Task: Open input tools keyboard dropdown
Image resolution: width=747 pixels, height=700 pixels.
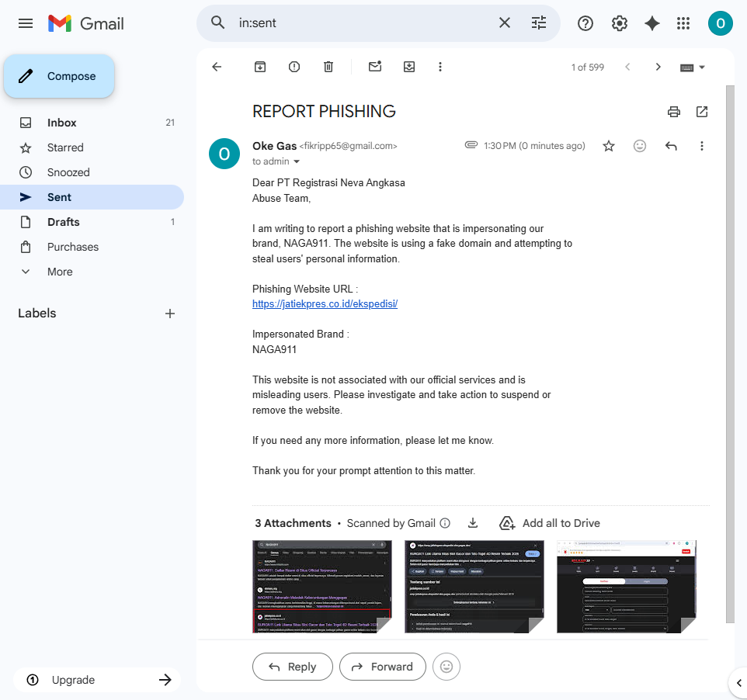Action: (x=692, y=68)
